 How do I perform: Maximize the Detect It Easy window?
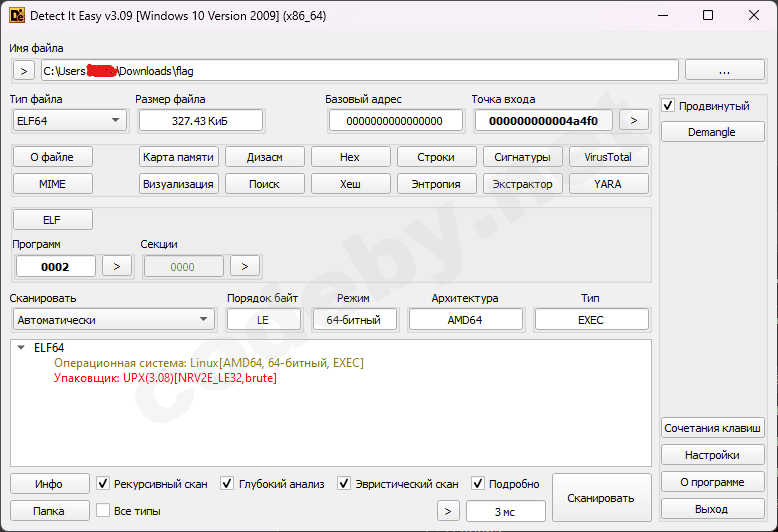(x=708, y=15)
